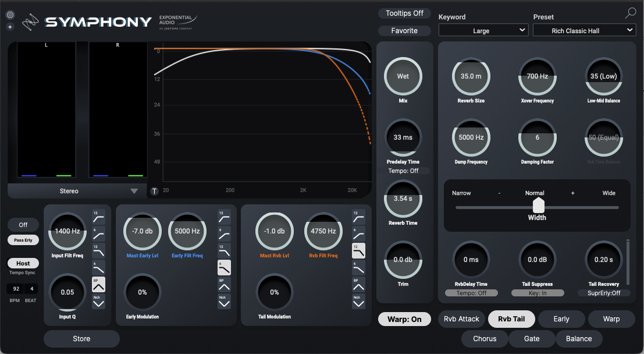Viewport: 644px width, 354px height.
Task: Click the 33 ms Predelay Time knob
Action: coord(403,137)
